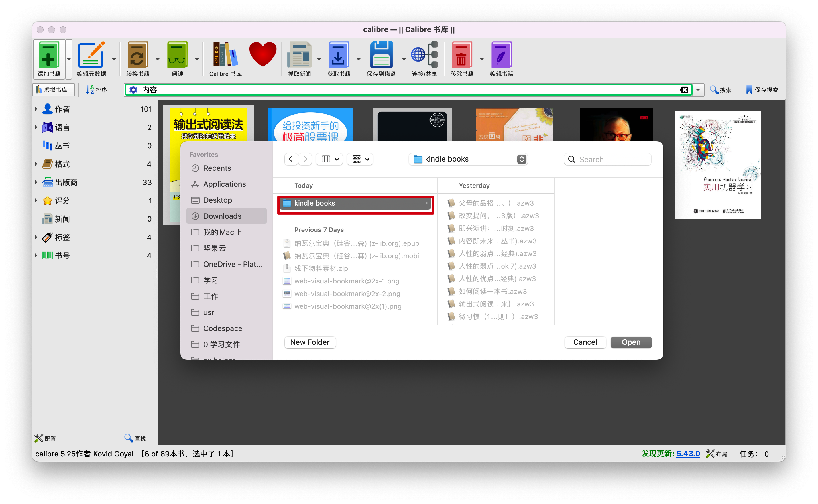Viewport: 818px width, 504px height.
Task: Click the 5.43.0 update link
Action: [x=688, y=454]
